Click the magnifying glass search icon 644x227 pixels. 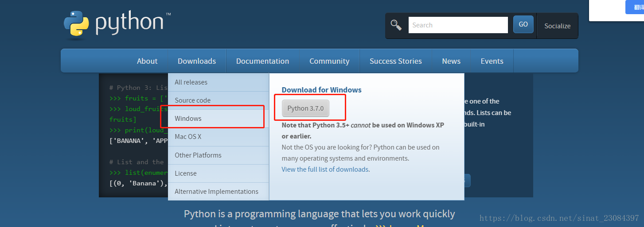(x=396, y=25)
